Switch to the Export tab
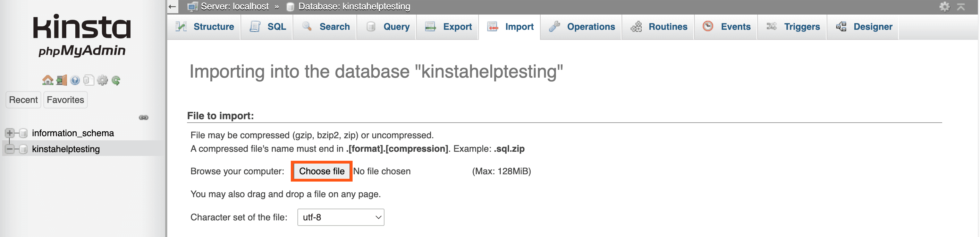The image size is (980, 237). click(447, 27)
